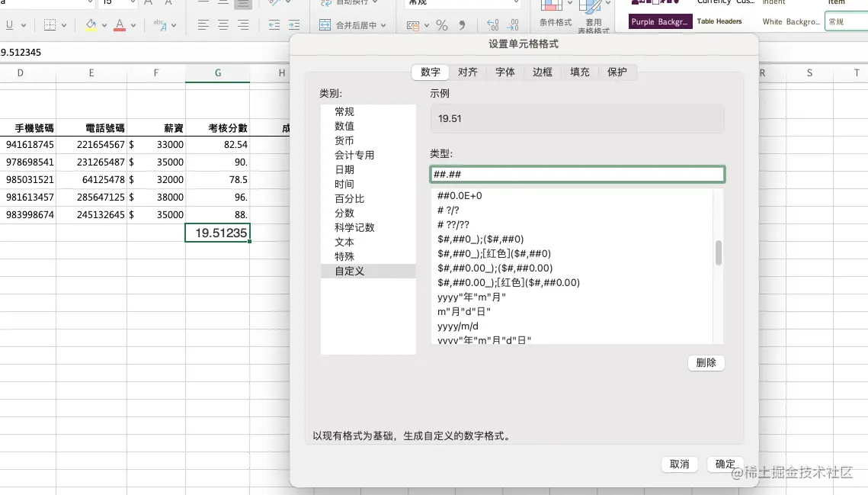Choose yyyy"年"m"月" date format
This screenshot has height=495, width=868.
(x=572, y=297)
